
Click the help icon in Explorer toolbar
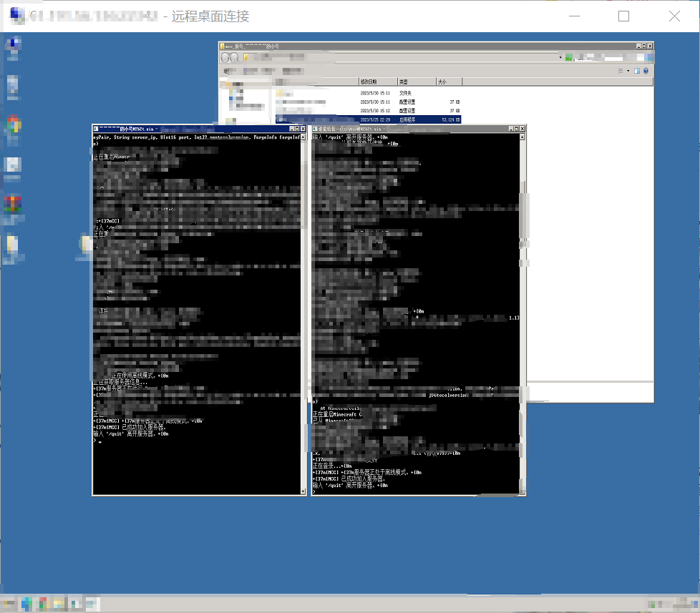click(646, 72)
